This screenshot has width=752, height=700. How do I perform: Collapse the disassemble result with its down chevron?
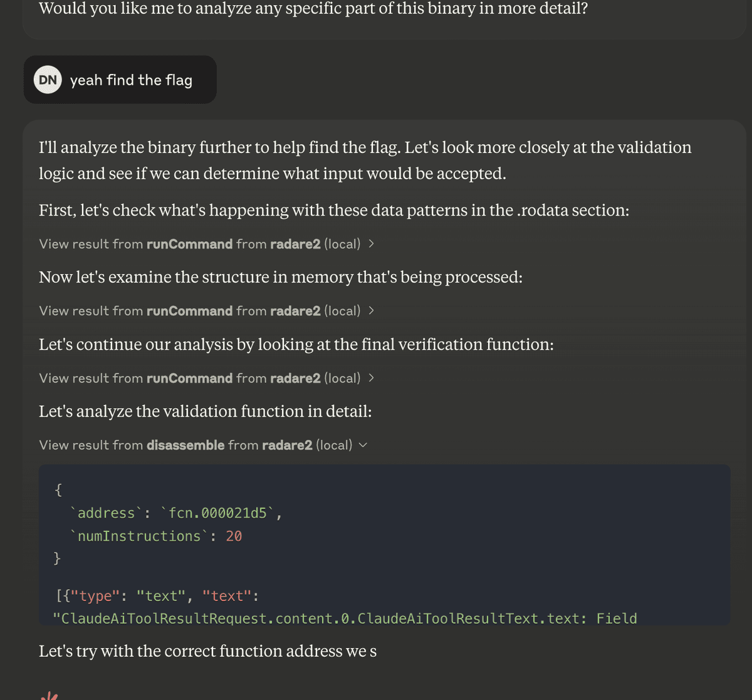[x=363, y=445]
